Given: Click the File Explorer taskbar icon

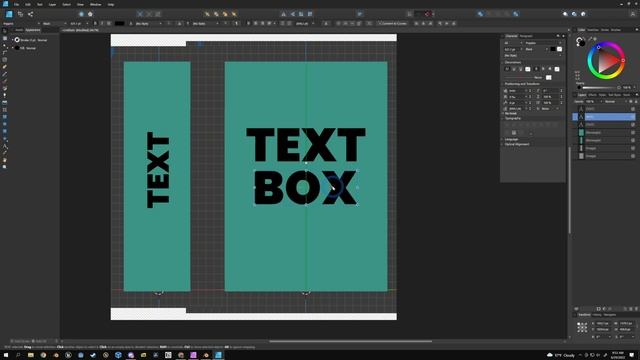Looking at the screenshot, I should tap(31, 355).
